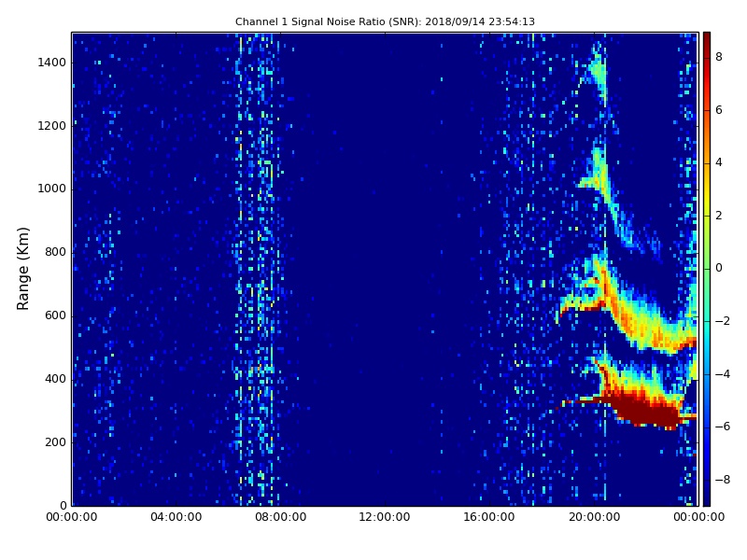The image size is (747, 560).
Task: Click the 1200 range tick label
Action: (x=52, y=126)
